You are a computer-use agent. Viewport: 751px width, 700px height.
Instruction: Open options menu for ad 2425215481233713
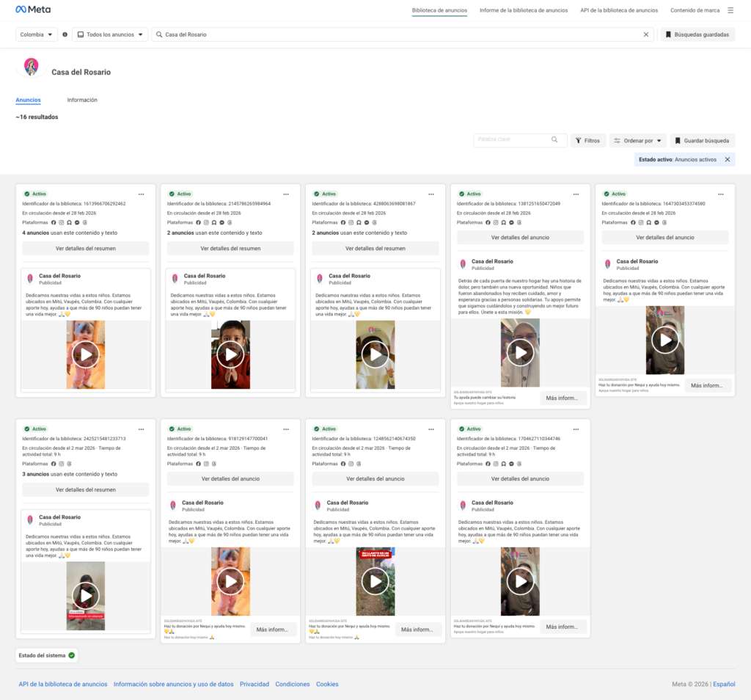[x=142, y=429]
